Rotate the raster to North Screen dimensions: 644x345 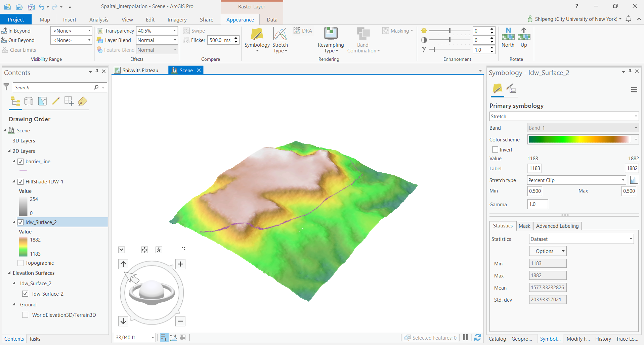click(508, 37)
